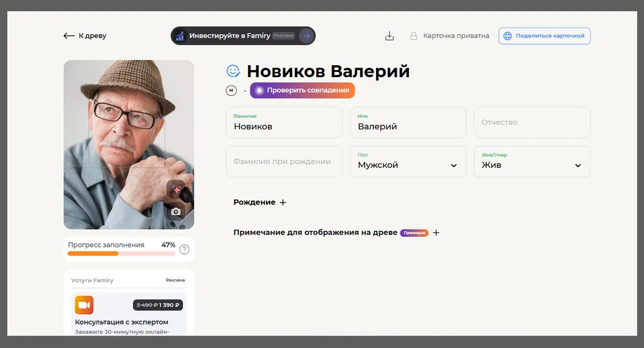Click the Фамилия field containing Новиков
This screenshot has height=348, width=644.
point(283,123)
